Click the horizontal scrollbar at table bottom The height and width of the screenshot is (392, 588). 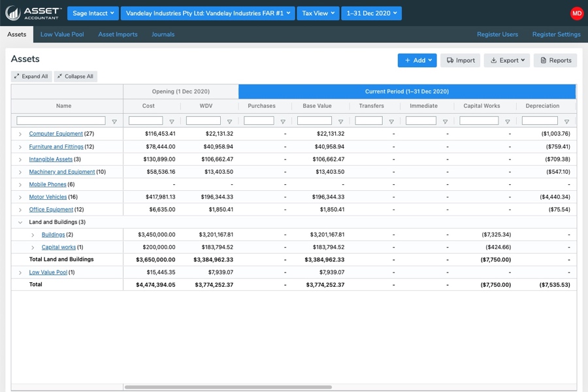click(227, 387)
